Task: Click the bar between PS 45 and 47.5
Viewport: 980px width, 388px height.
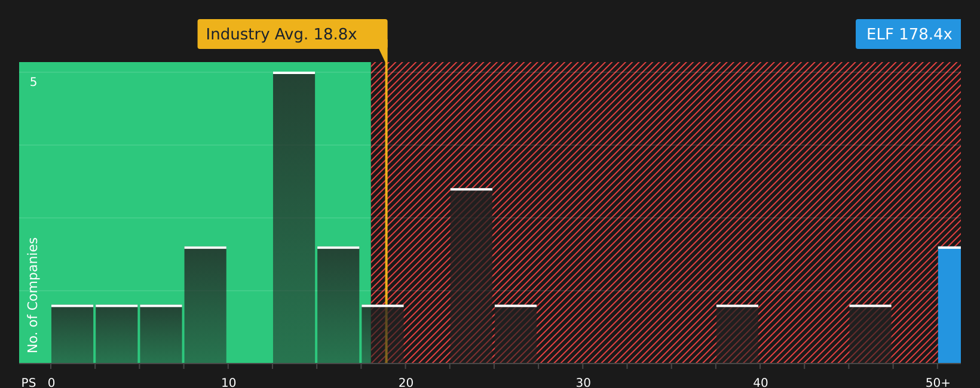Action: tap(870, 334)
